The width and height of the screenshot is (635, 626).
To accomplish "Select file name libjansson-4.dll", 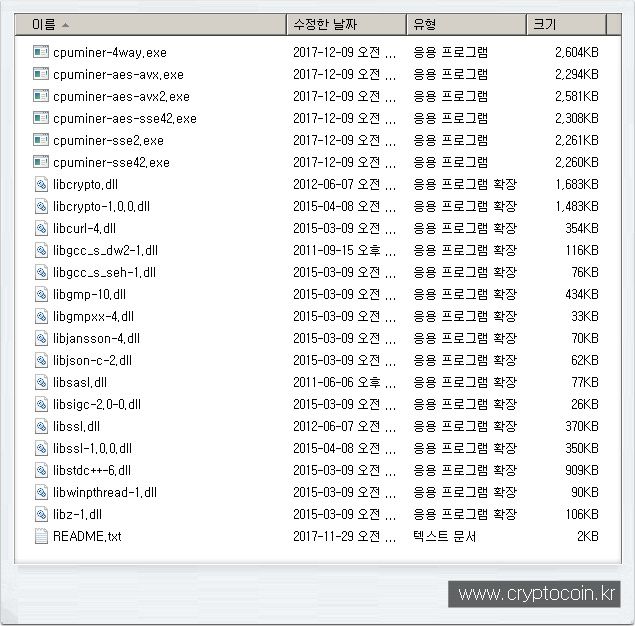I will coord(96,339).
